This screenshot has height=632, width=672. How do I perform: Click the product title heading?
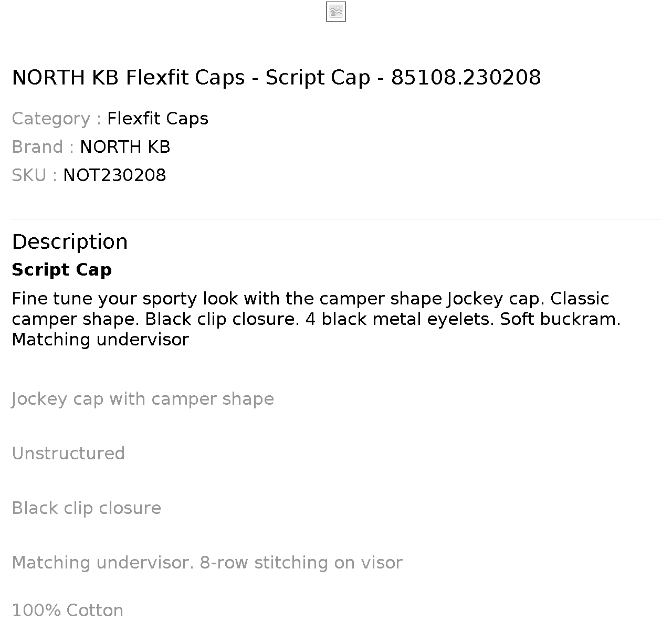click(x=276, y=77)
